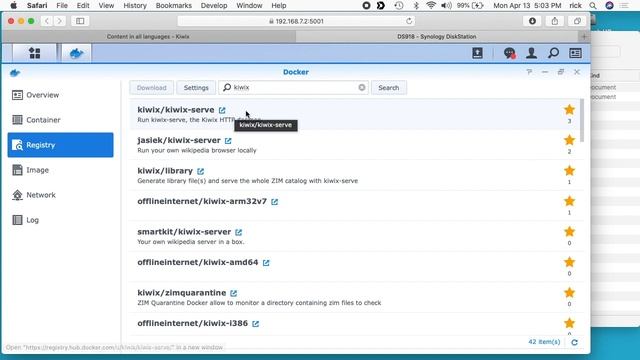
Task: Click the Safari back button
Action: [47, 21]
